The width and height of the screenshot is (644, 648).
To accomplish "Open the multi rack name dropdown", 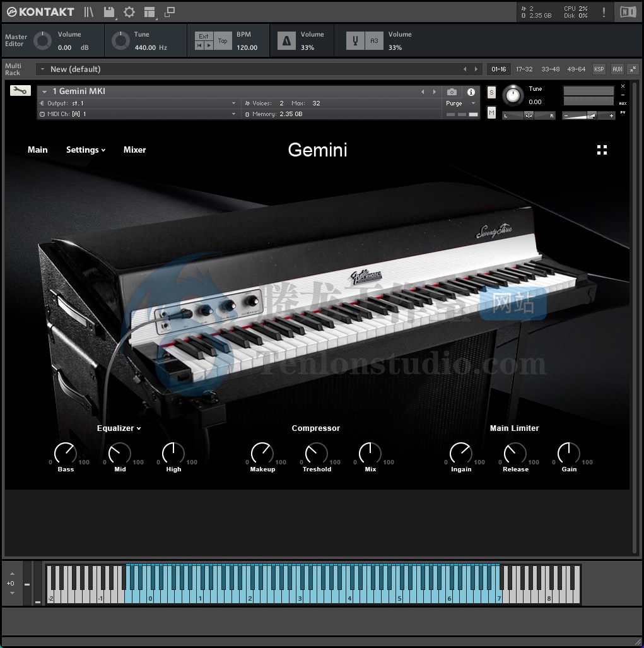I will click(42, 69).
